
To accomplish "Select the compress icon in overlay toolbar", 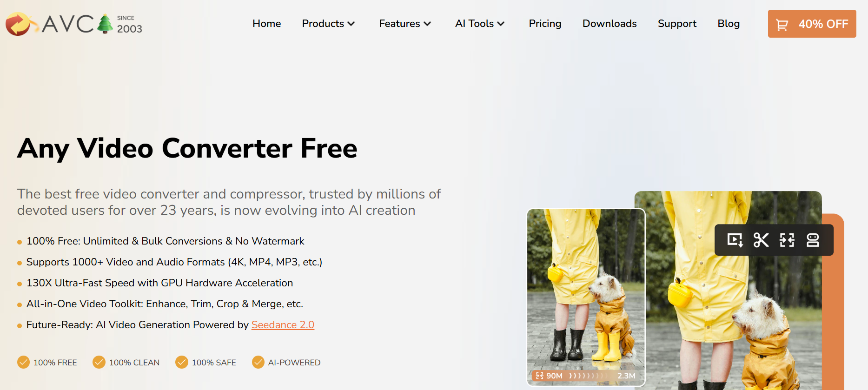I will [787, 240].
